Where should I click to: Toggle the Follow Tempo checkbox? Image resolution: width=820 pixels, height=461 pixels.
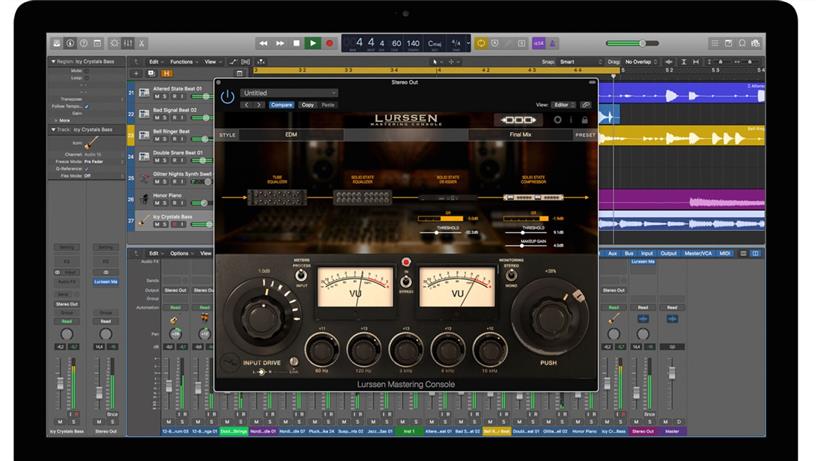pyautogui.click(x=87, y=106)
